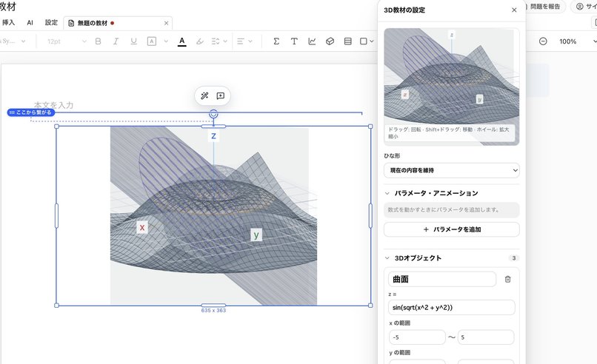Viewport: 597px width, 364px height.
Task: Insert a 3D object with the cube icon
Action: click(330, 41)
